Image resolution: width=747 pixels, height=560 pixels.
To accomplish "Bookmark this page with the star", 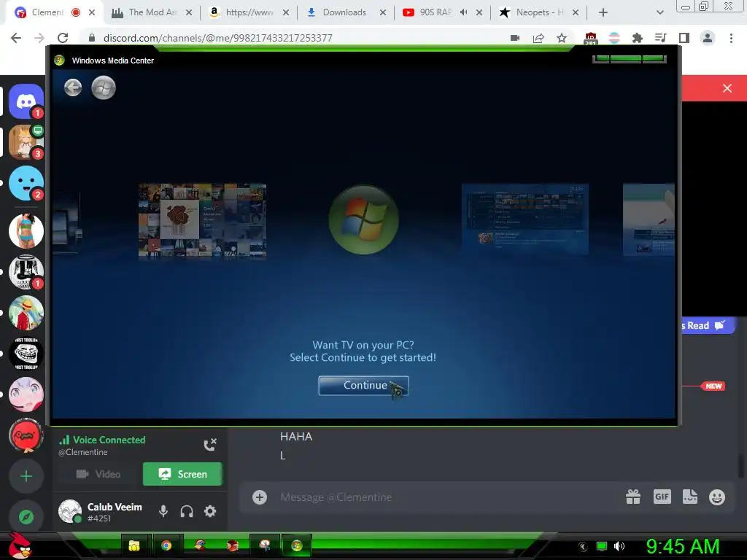I will (x=562, y=38).
